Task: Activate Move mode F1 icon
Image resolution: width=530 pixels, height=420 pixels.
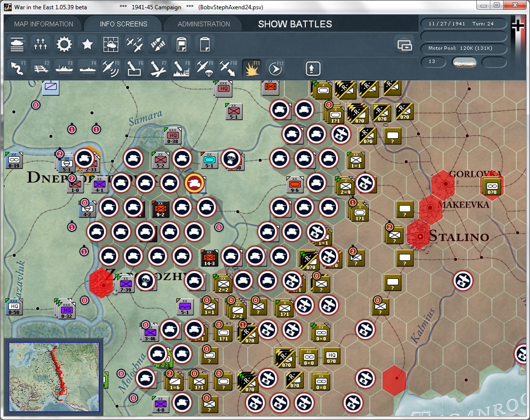Action: pos(17,68)
